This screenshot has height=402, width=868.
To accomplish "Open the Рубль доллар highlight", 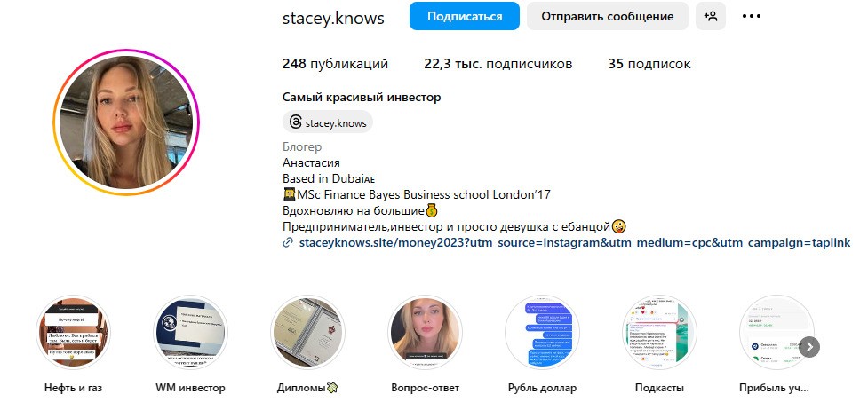I will pos(543,332).
